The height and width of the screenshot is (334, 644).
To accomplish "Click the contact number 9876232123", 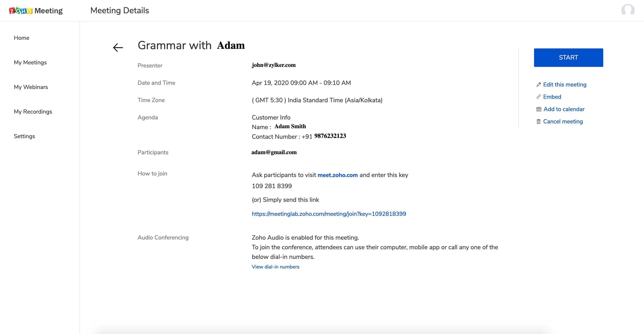I will pyautogui.click(x=330, y=136).
